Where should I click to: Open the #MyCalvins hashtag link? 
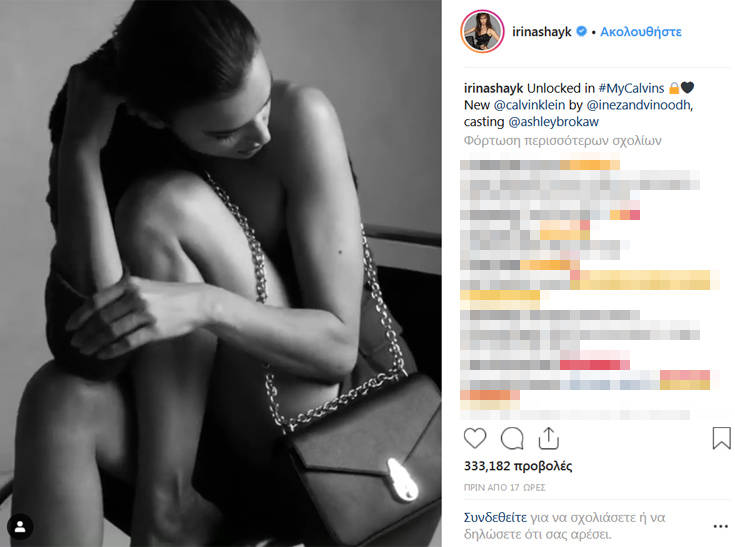click(631, 88)
